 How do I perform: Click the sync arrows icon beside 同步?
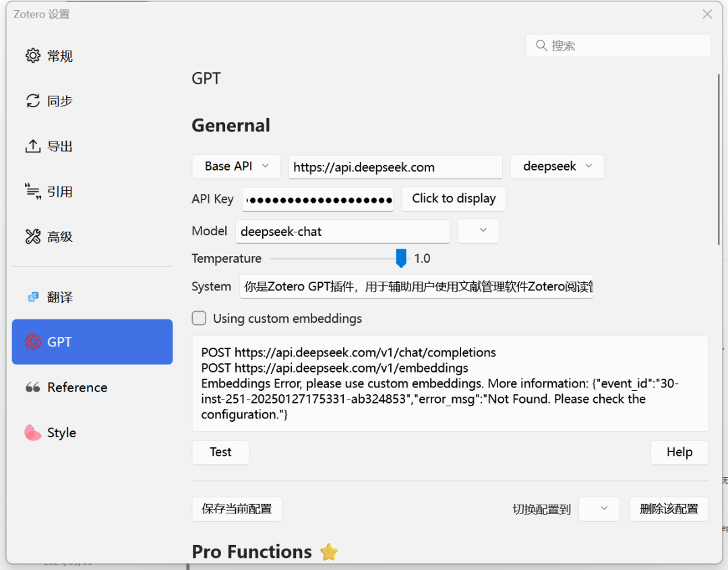click(32, 100)
